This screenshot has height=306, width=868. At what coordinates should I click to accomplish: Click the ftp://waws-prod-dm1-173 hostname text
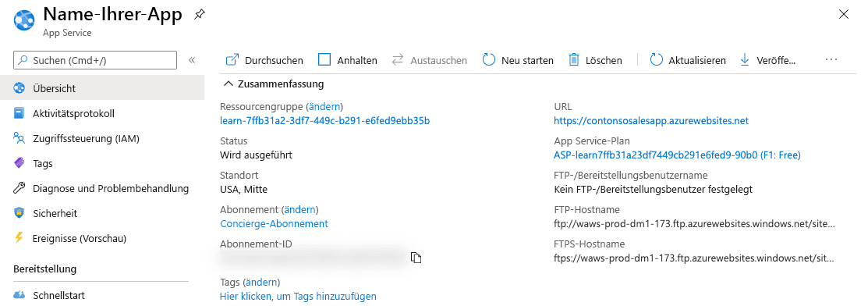(x=694, y=223)
